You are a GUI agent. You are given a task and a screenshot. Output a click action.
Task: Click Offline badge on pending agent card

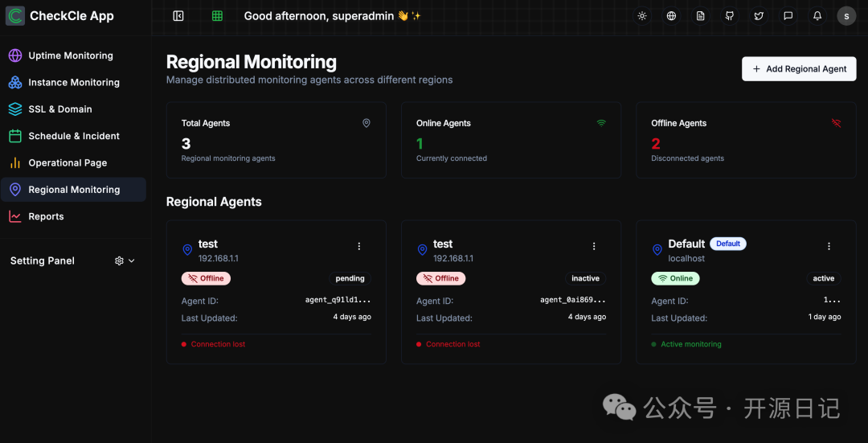tap(206, 278)
